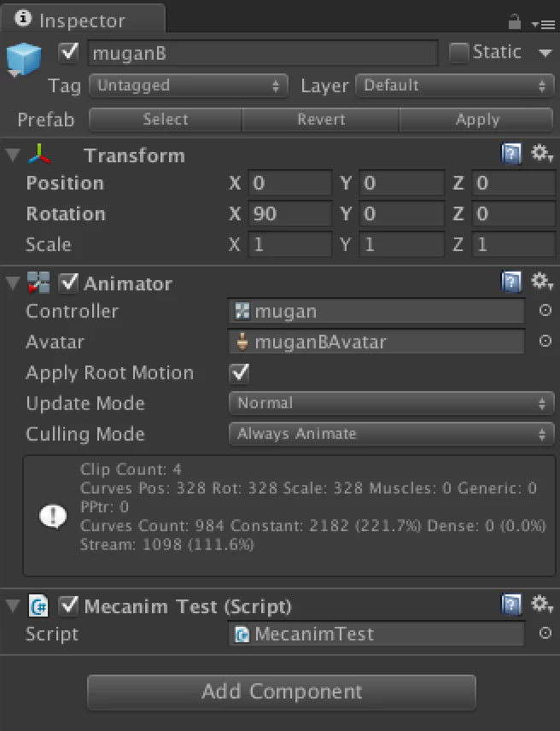
Task: Open the Avatar object picker circle
Action: pos(545,341)
